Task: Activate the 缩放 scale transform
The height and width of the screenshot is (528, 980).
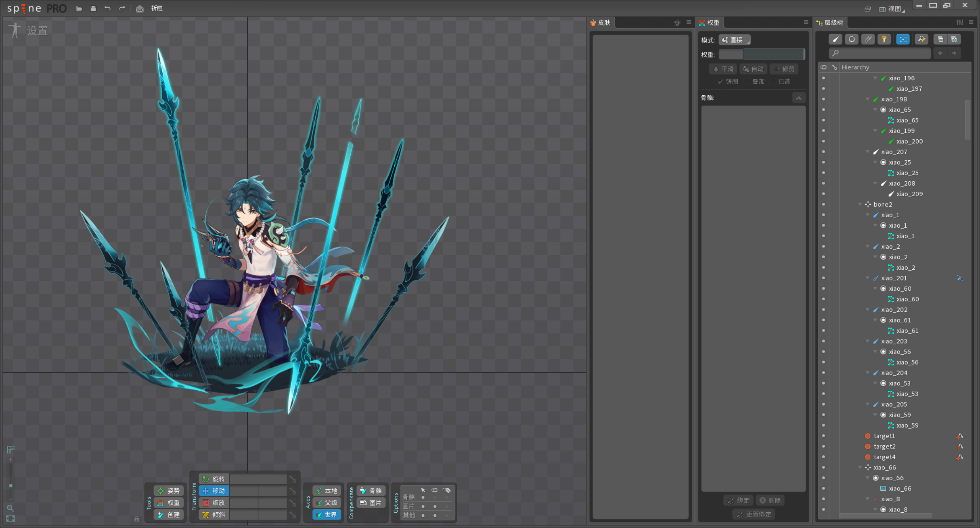Action: point(214,503)
